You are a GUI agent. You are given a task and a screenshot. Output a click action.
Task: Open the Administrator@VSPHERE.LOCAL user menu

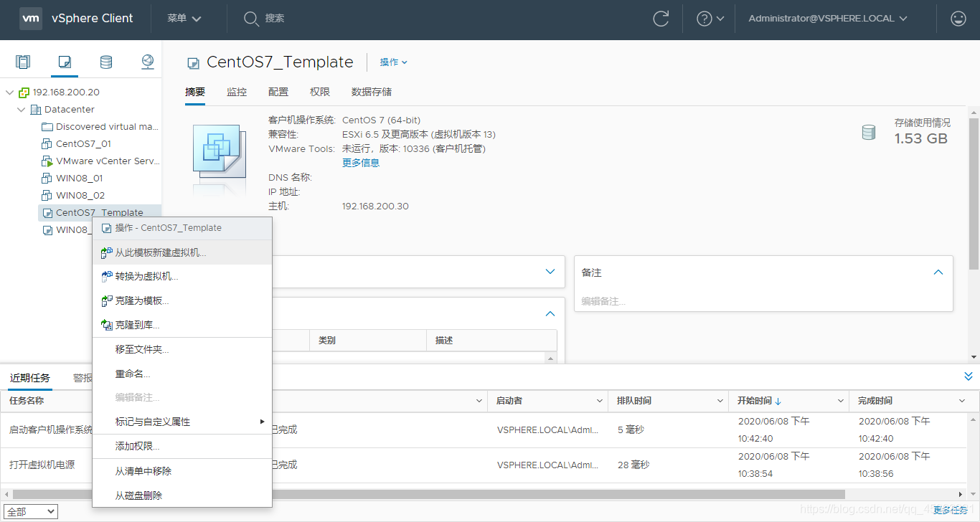pos(828,19)
